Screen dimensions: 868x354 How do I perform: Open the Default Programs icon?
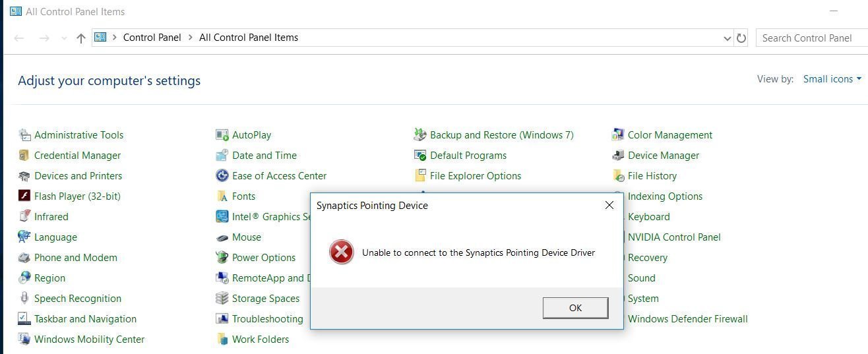[x=420, y=156]
